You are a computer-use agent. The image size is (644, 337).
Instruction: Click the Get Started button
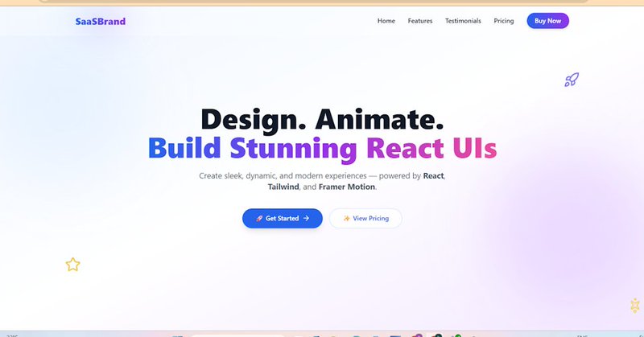click(283, 219)
